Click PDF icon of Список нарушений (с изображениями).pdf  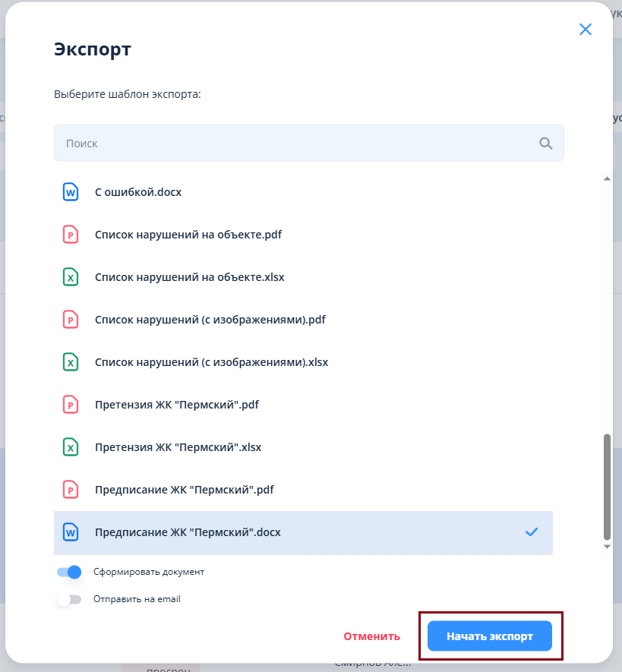(x=71, y=319)
